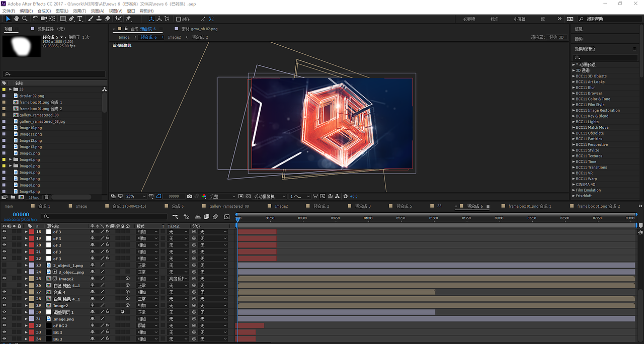Switch to the 必要项 workspace
The image size is (644, 344).
click(469, 19)
